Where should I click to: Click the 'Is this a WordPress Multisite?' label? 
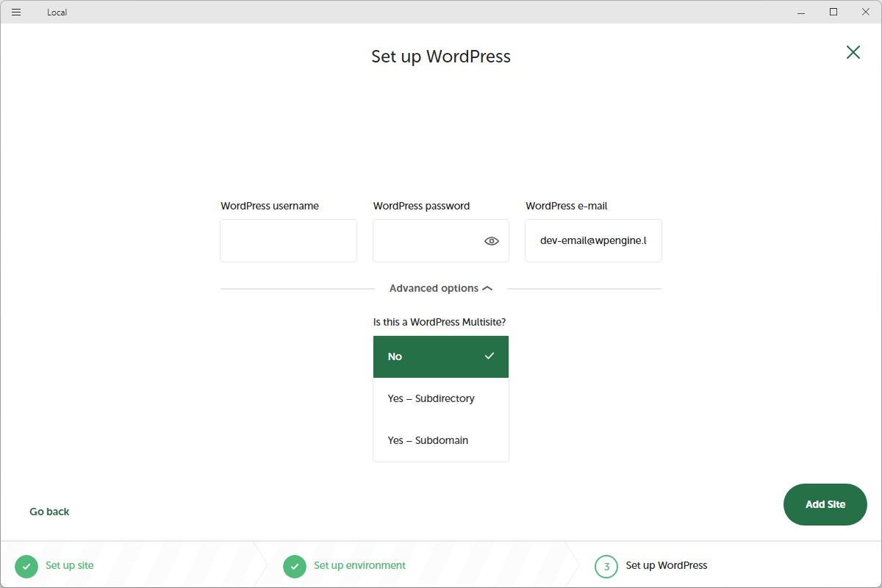[x=440, y=322]
